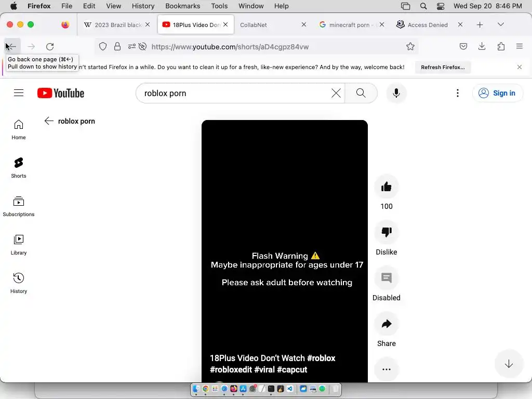Click the site security padlock icon
Image resolution: width=532 pixels, height=399 pixels.
coord(117,46)
